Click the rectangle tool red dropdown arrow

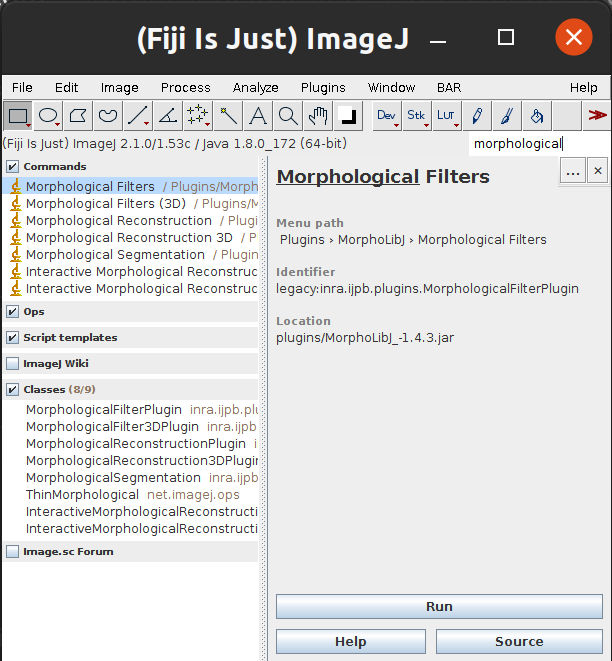tap(28, 125)
